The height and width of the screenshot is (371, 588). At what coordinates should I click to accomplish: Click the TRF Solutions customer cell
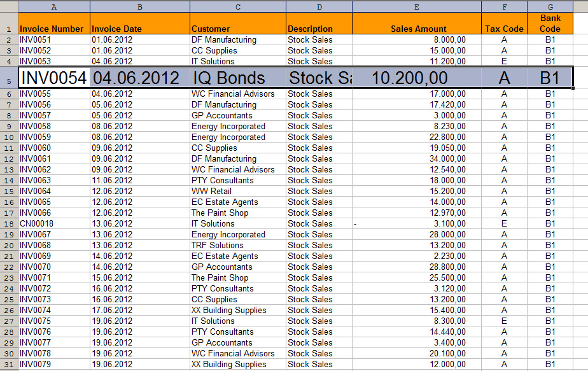(238, 246)
